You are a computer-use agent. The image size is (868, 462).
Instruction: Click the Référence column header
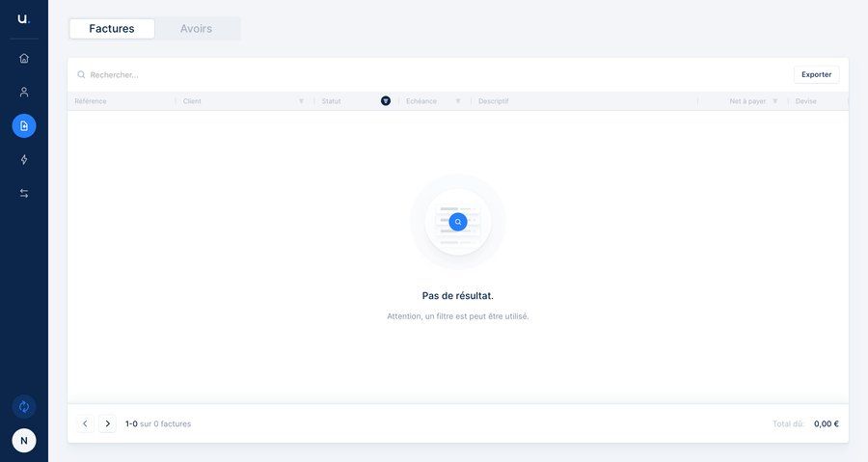point(91,101)
